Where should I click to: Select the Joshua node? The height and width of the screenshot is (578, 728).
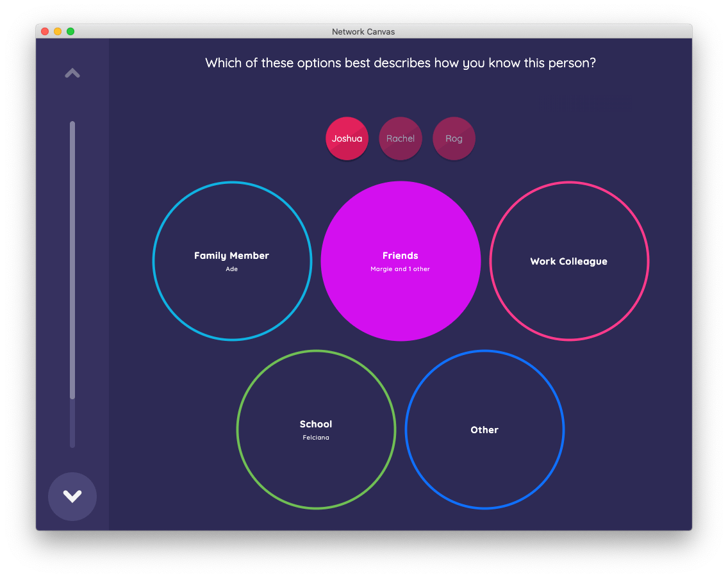pos(347,138)
